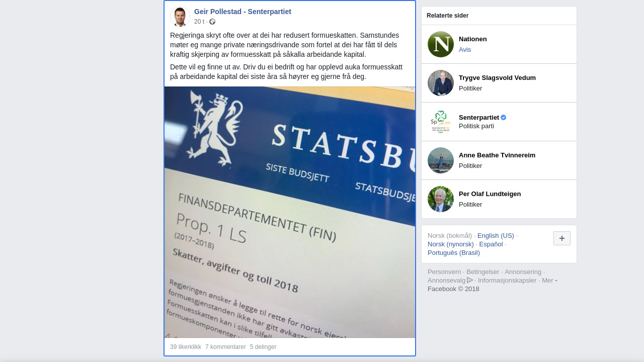View the 7 kommentarer

coord(225,347)
